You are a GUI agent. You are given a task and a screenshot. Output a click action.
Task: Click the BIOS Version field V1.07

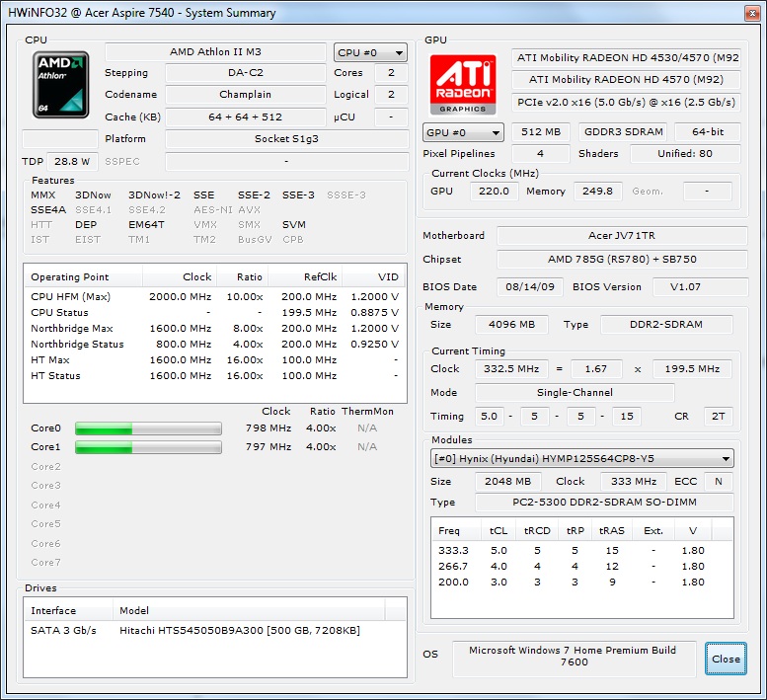click(700, 287)
